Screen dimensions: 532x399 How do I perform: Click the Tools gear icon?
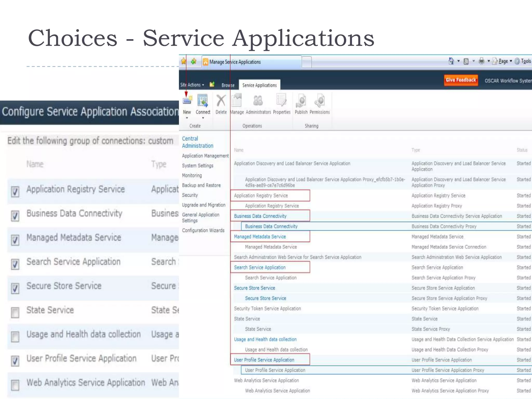point(517,61)
